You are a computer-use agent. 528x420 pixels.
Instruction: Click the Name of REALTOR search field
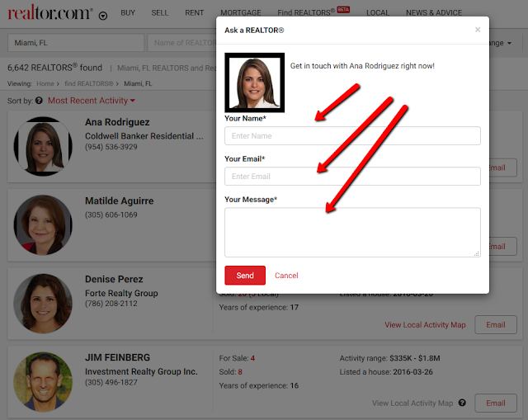tap(181, 43)
